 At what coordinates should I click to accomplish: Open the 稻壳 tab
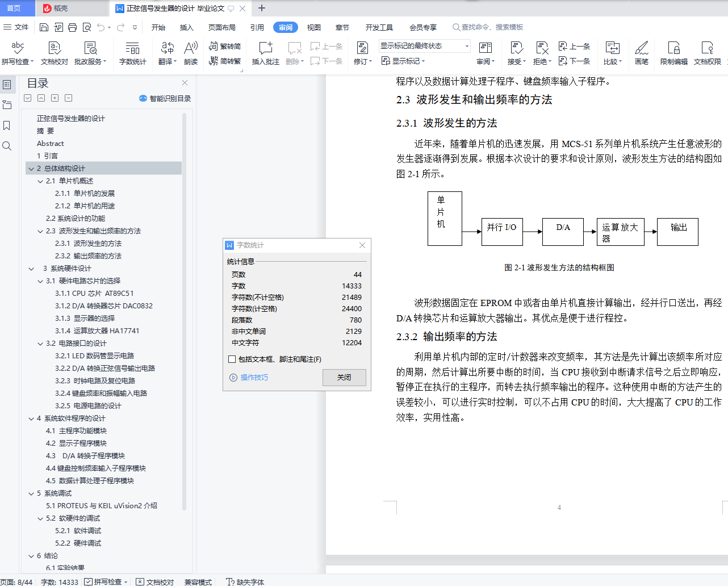56,8
